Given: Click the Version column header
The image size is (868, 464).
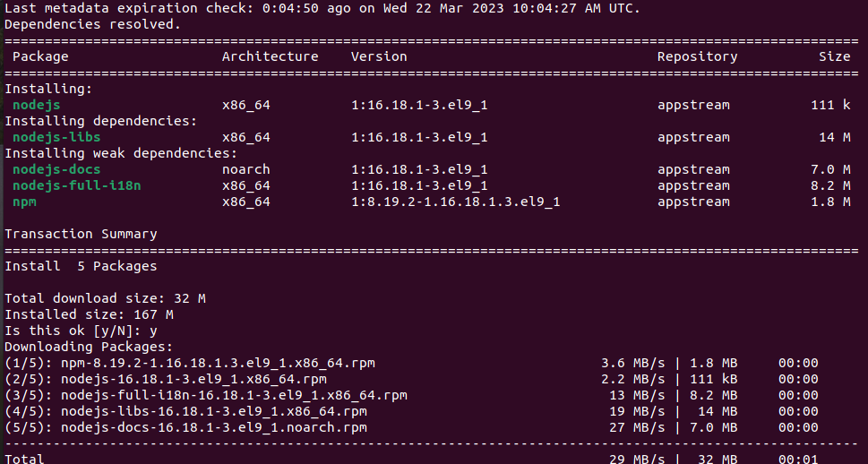Looking at the screenshot, I should [x=379, y=56].
